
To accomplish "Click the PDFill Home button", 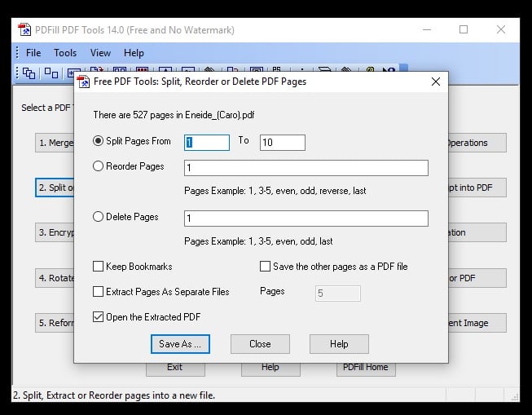I will pyautogui.click(x=366, y=369).
